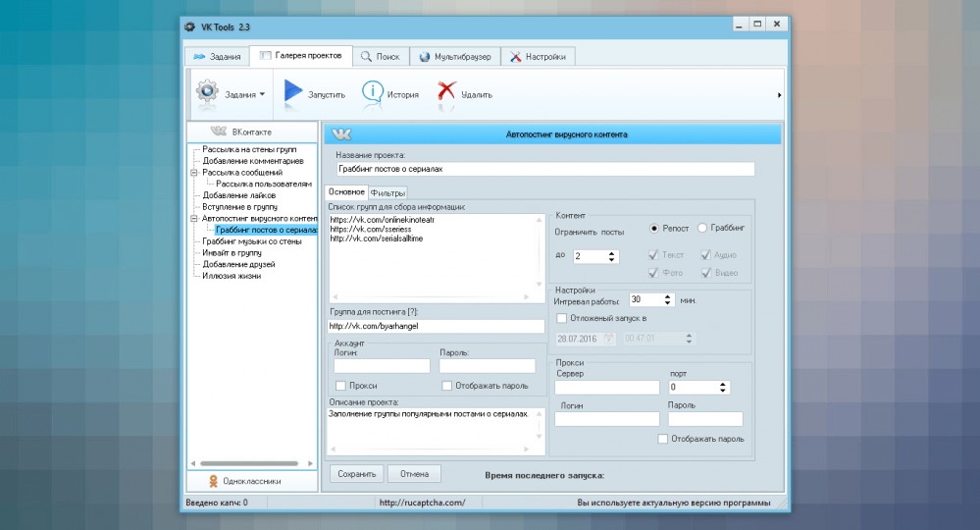
Task: Open the Задания dropdown arrow
Action: click(x=262, y=94)
